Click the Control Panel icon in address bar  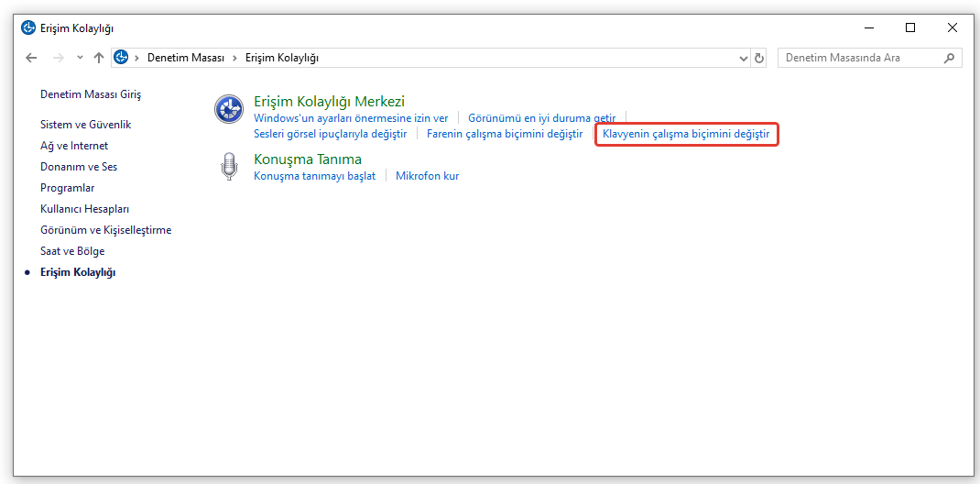tap(121, 58)
